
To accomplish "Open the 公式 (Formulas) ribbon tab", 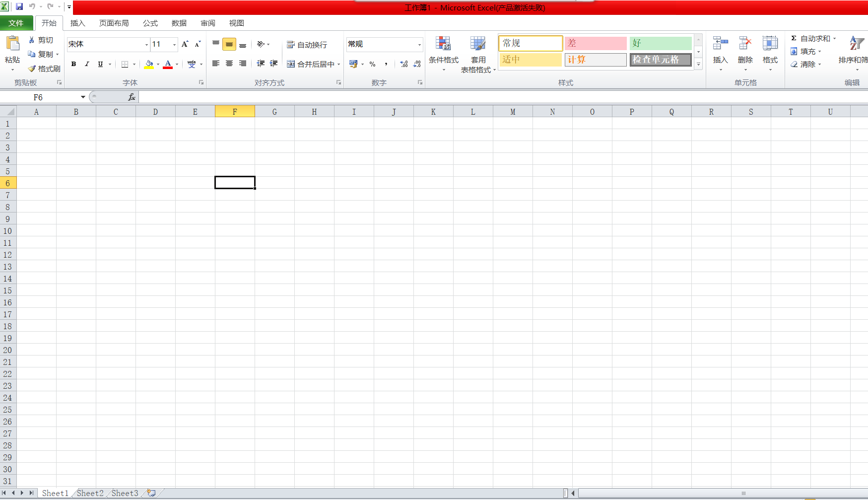I will (150, 23).
